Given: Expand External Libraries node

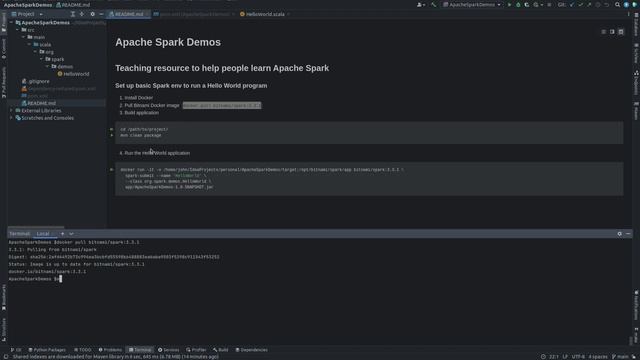Looking at the screenshot, I should (x=11, y=111).
